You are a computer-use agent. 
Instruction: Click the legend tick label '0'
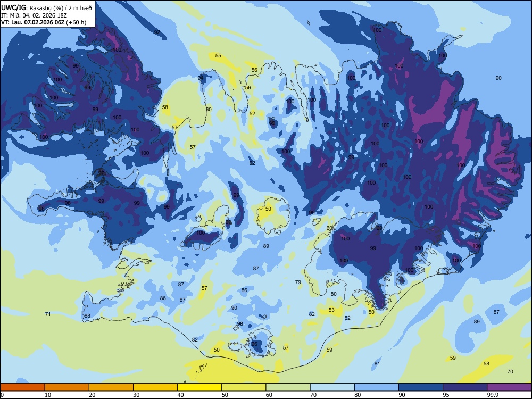tap(2, 395)
